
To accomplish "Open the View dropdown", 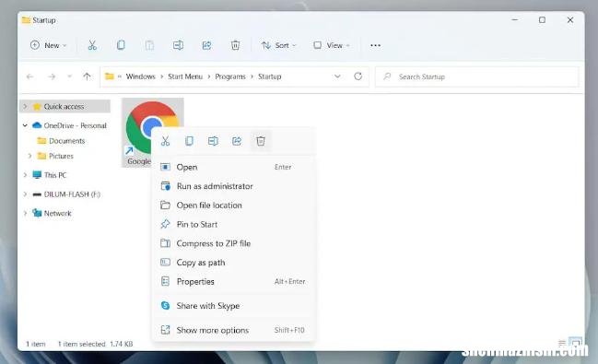I will [x=332, y=45].
